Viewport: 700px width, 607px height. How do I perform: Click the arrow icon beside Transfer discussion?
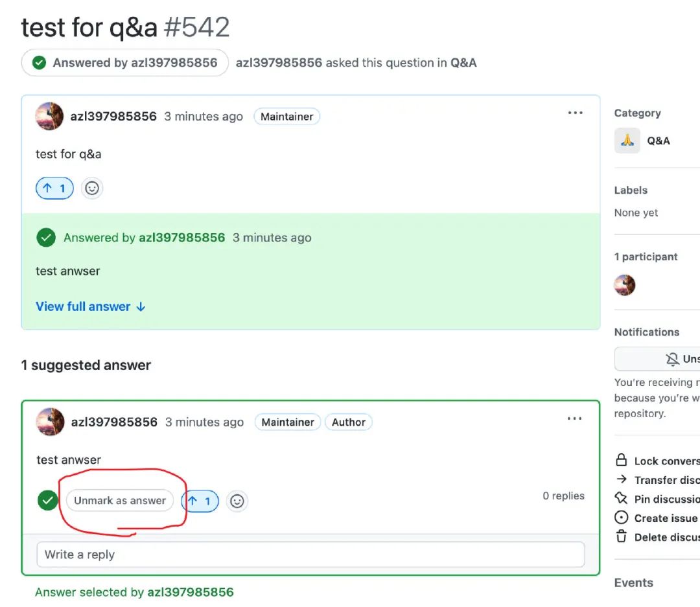[x=622, y=479]
